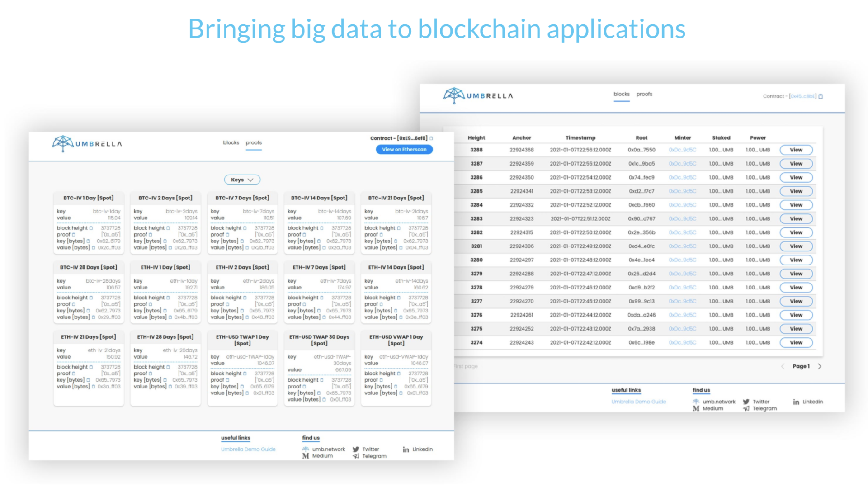Copy proof in BTC-IV 21 Days card
Image resolution: width=868 pixels, height=492 pixels.
tap(381, 235)
